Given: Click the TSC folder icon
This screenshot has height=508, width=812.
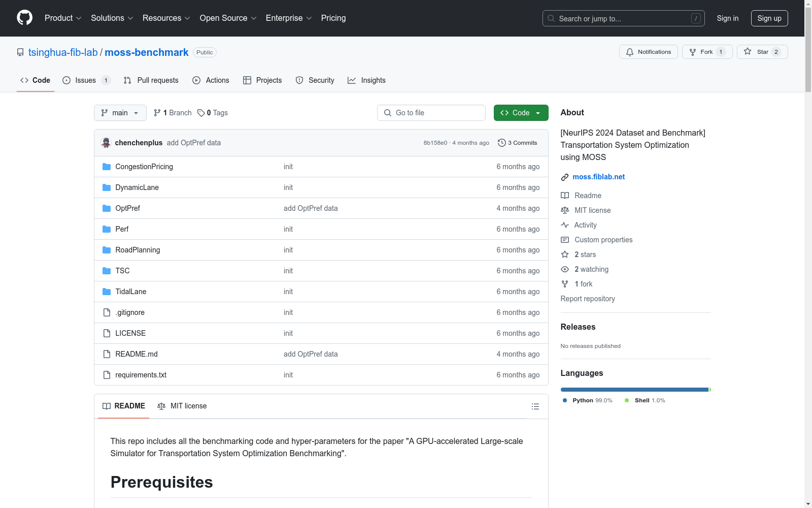Looking at the screenshot, I should click(x=107, y=271).
